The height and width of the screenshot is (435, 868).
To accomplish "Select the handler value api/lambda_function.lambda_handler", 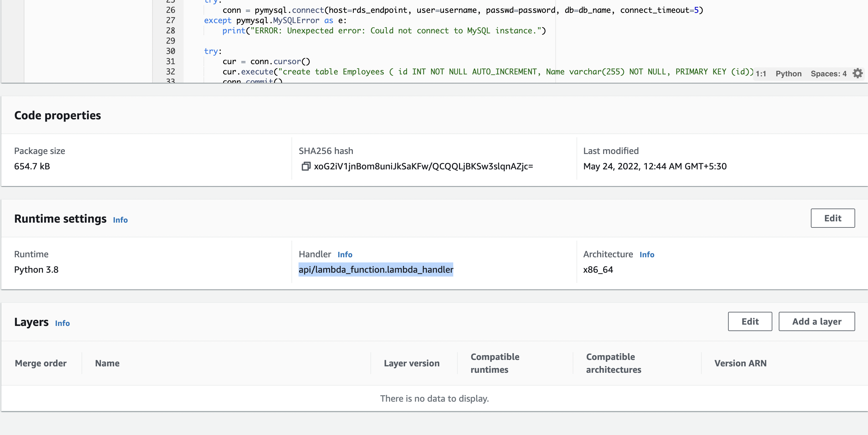I will pos(376,270).
